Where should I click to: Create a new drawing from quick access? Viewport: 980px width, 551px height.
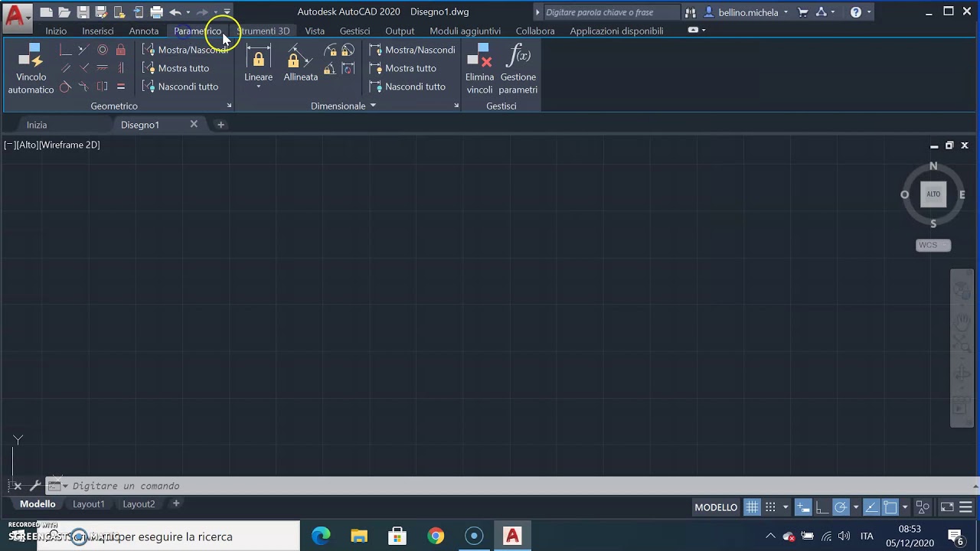click(x=46, y=12)
